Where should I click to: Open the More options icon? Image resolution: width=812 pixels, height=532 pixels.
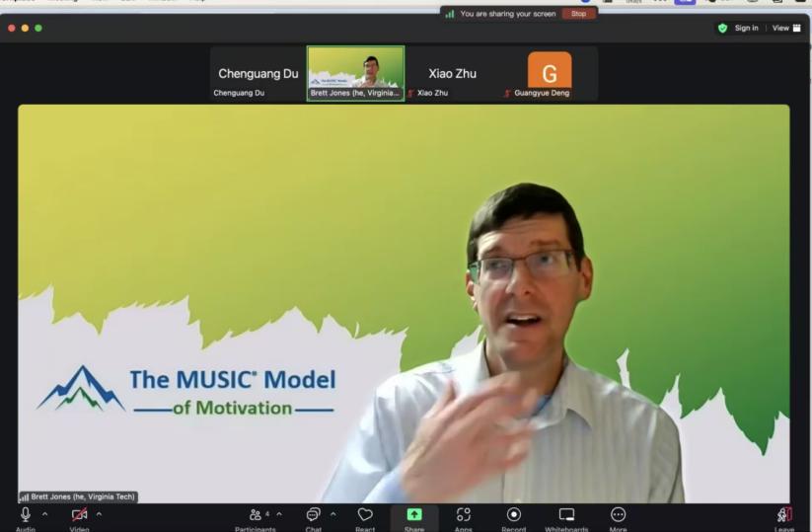(x=618, y=515)
